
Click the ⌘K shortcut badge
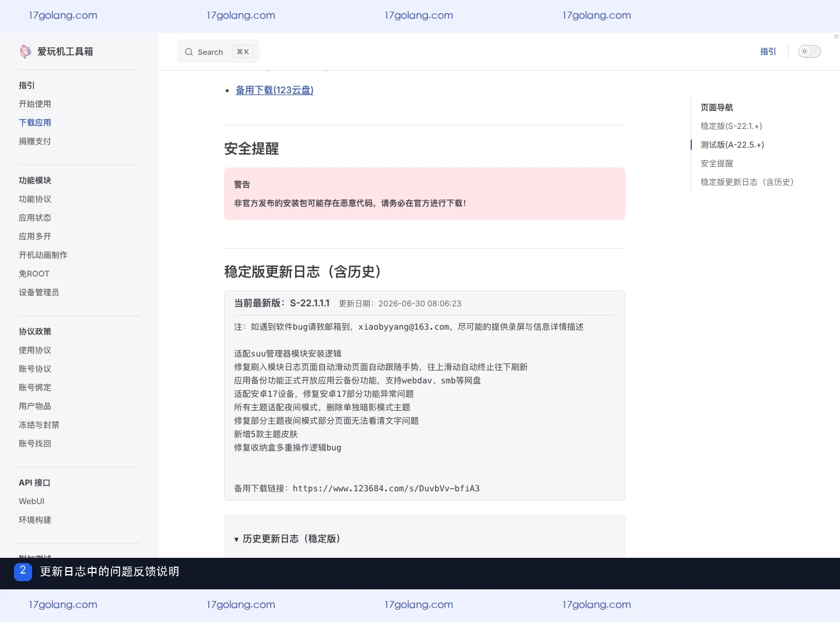pos(243,52)
